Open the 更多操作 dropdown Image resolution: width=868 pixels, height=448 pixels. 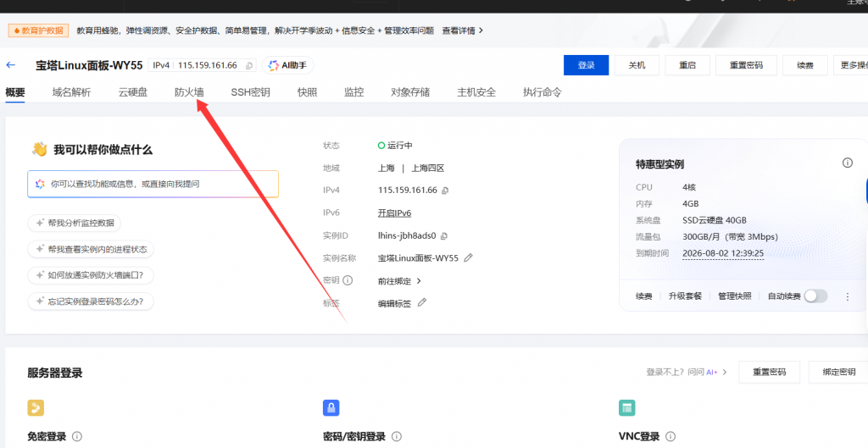coord(851,65)
